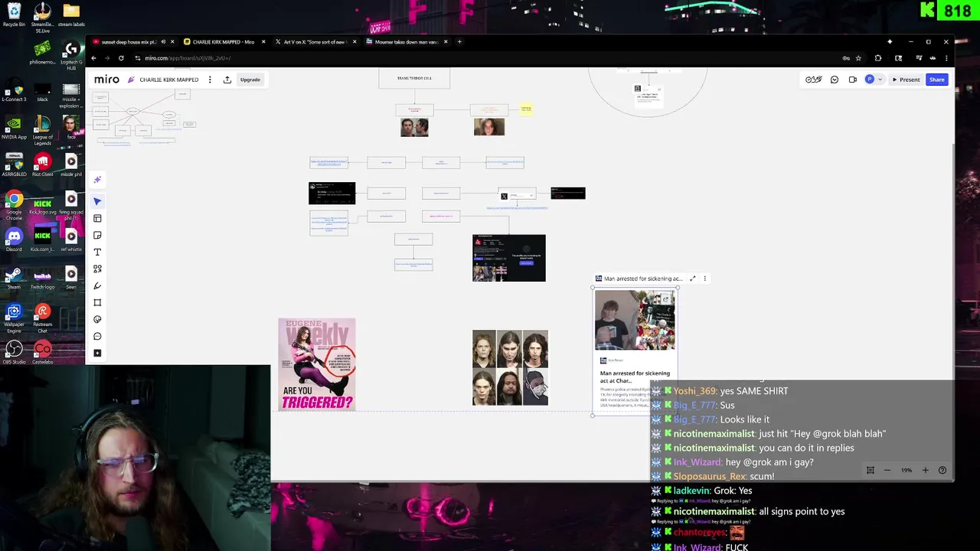
Task: Expand the selected link card preview
Action: click(x=693, y=279)
